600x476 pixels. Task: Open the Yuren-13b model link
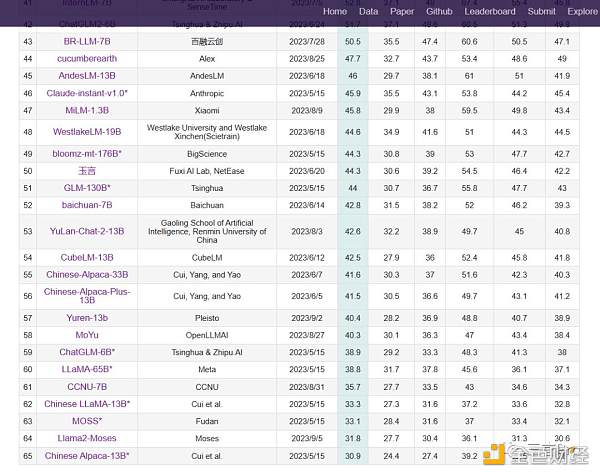[x=87, y=318]
